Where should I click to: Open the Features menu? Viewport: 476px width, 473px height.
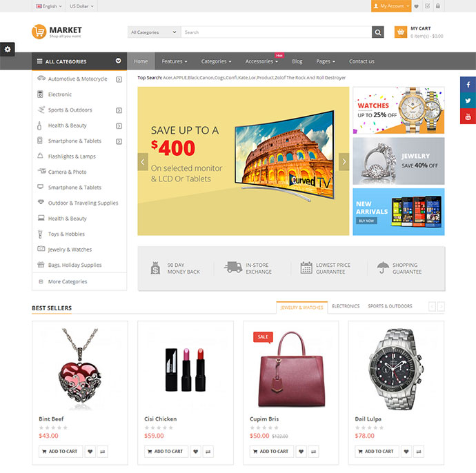(x=175, y=61)
